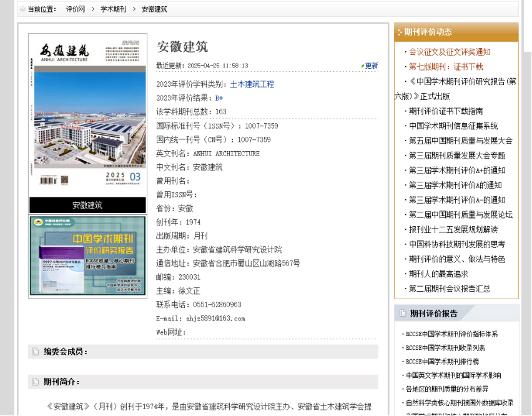This screenshot has height=416, width=532.
Task: Click the circle icon before 当前位置
Action: click(22, 9)
